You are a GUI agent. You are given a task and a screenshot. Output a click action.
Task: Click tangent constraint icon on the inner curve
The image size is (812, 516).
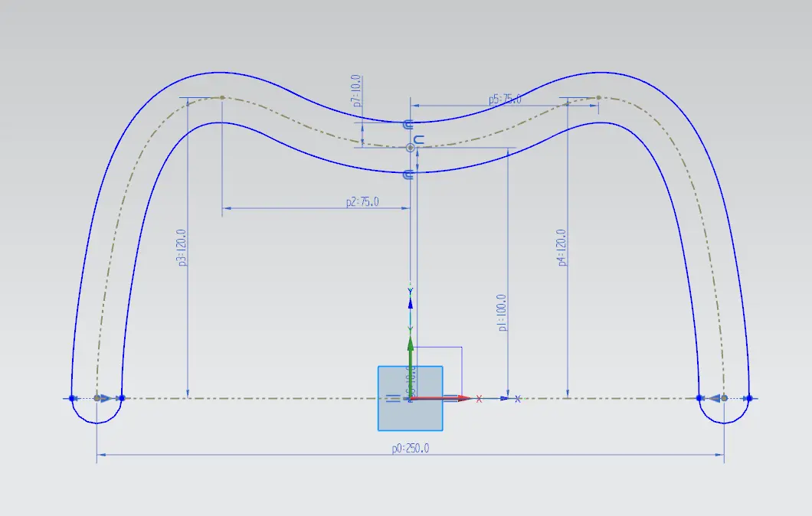(x=408, y=175)
